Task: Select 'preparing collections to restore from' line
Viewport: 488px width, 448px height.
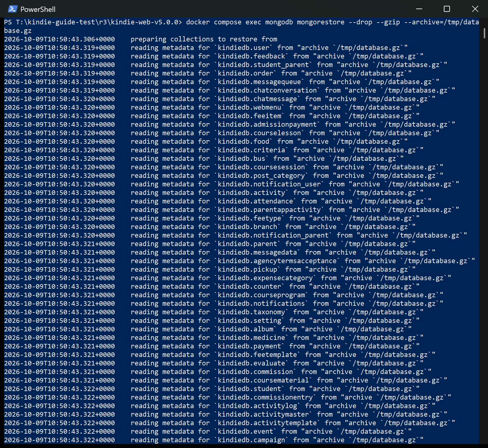Action: (x=204, y=39)
